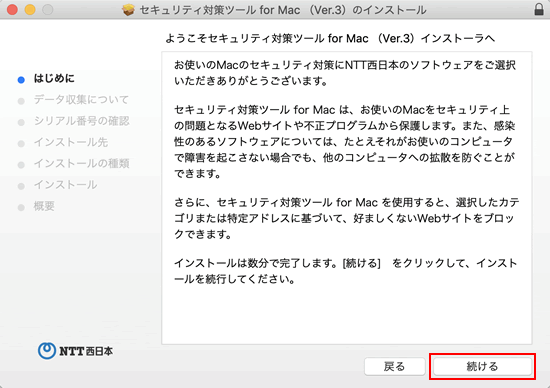The height and width of the screenshot is (388, 550).
Task: Select the シリアル番号の確認 step
Action: tap(82, 121)
